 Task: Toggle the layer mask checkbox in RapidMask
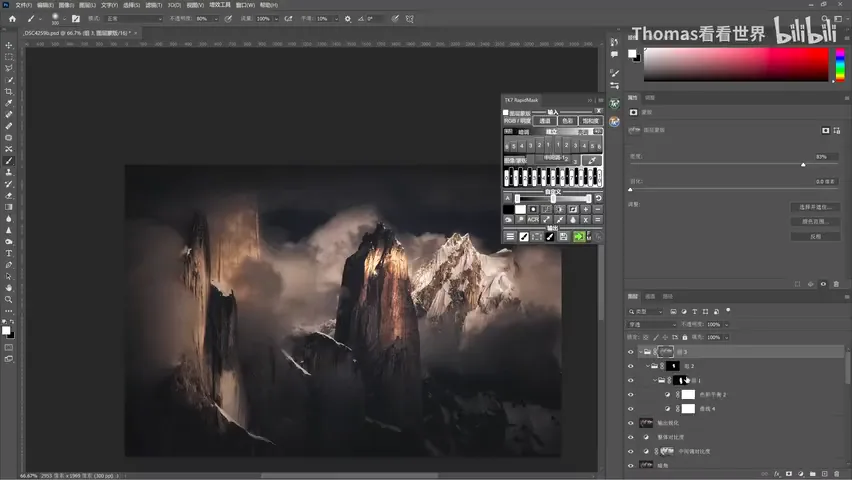tap(506, 113)
